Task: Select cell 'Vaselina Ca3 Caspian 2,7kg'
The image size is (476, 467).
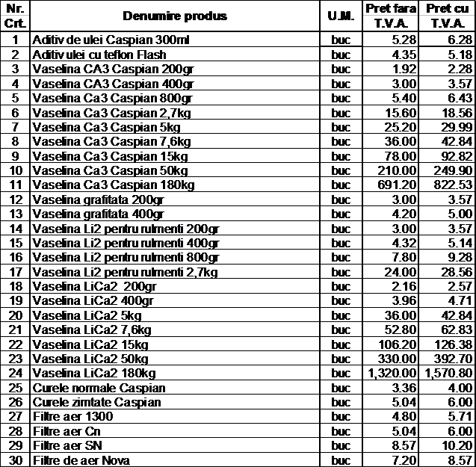Action: (175, 112)
